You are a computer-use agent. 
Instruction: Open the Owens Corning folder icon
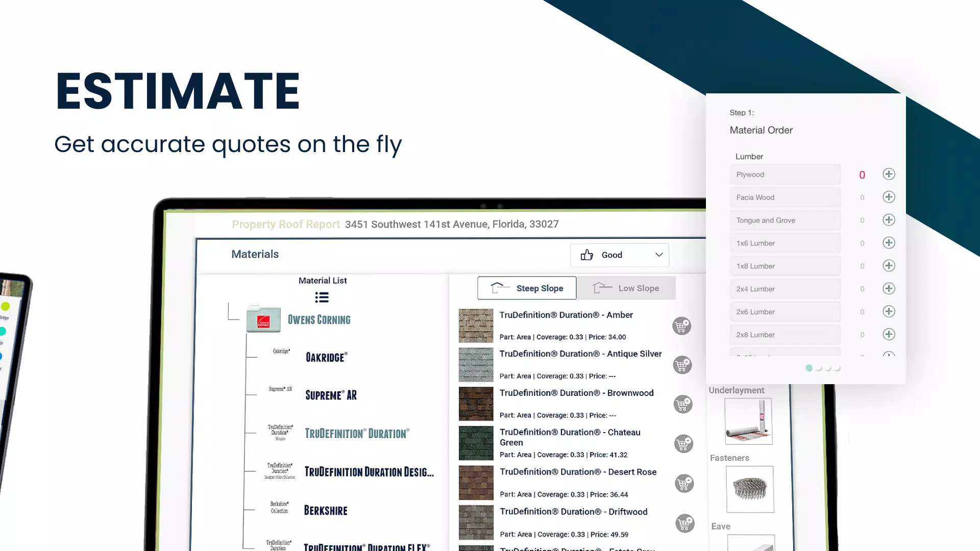click(263, 319)
